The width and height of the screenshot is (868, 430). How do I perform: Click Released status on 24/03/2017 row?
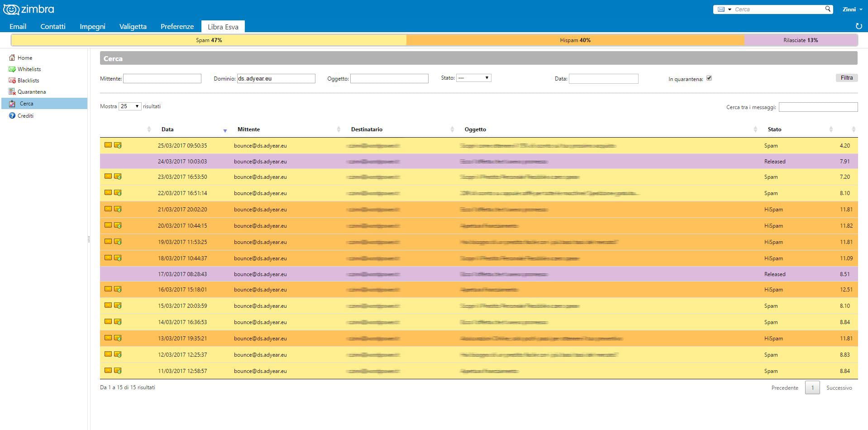(775, 162)
